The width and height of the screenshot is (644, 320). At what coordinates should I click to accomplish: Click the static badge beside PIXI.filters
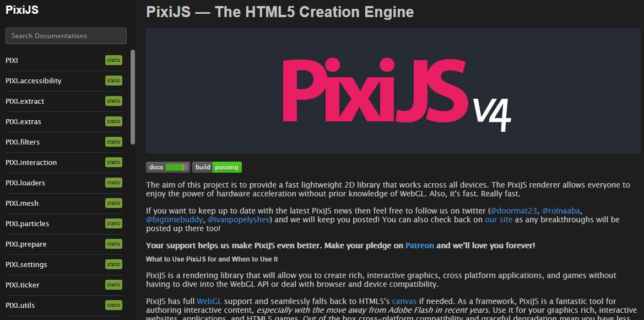pyautogui.click(x=114, y=141)
